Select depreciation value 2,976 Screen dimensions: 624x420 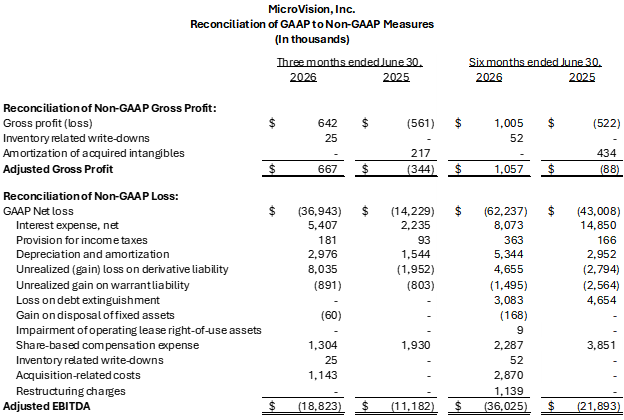(322, 254)
